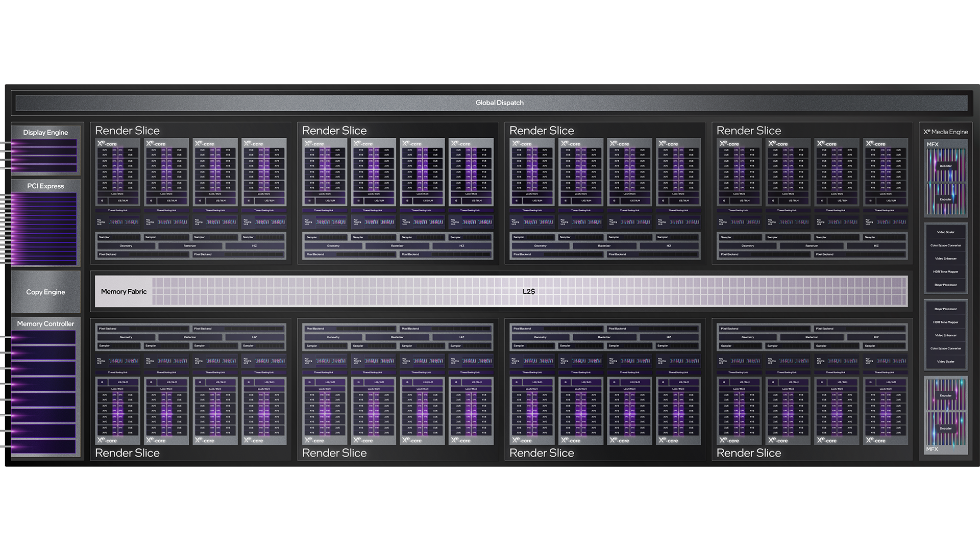The height and width of the screenshot is (551, 980).
Task: Click the upper MFX Encoder block
Action: (x=945, y=199)
